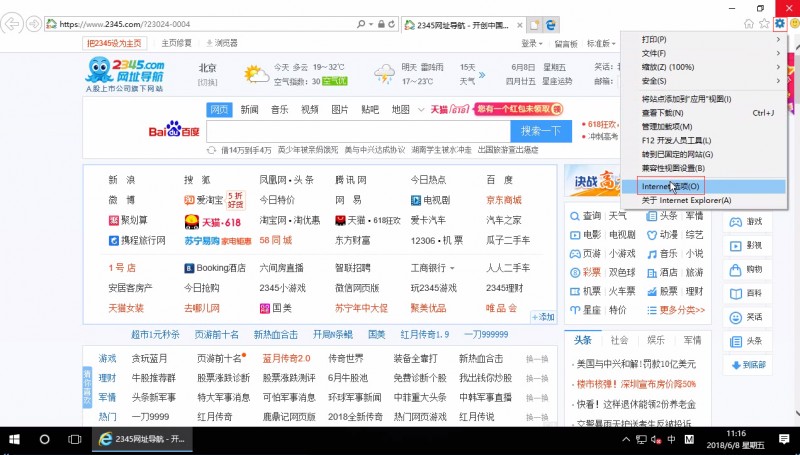
Task: Click the smiley feedback icon
Action: (x=795, y=23)
